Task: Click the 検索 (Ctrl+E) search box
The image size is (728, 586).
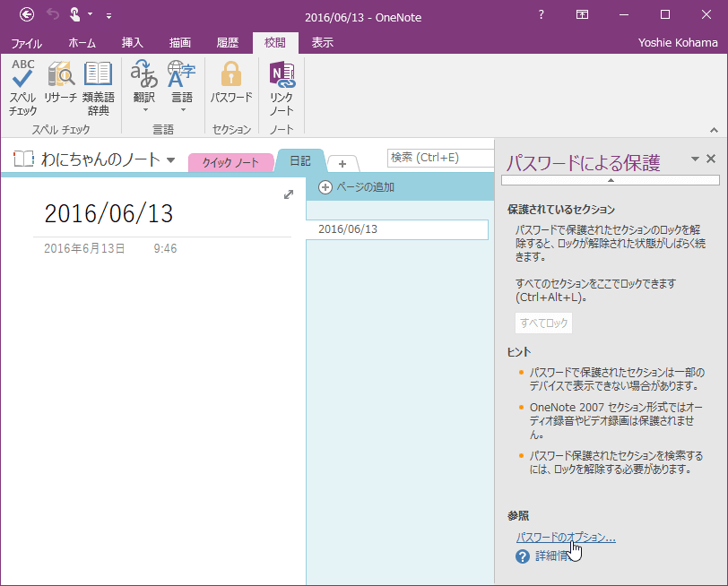Action: pyautogui.click(x=440, y=158)
